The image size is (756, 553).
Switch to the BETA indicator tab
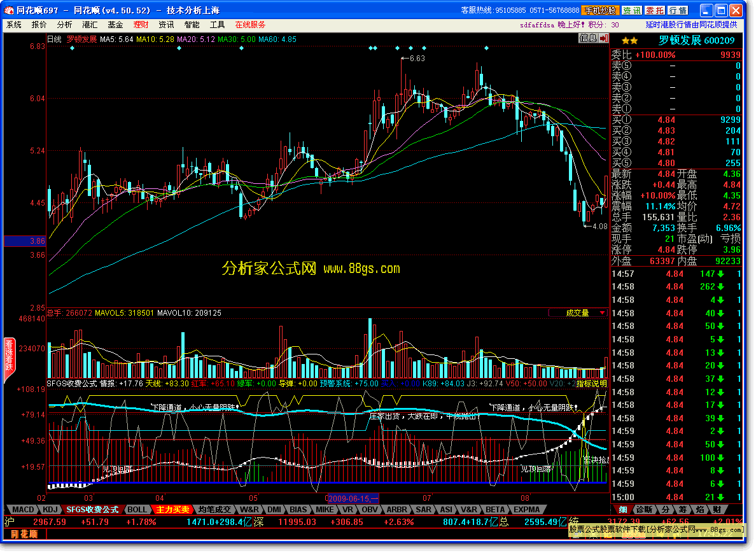495,510
